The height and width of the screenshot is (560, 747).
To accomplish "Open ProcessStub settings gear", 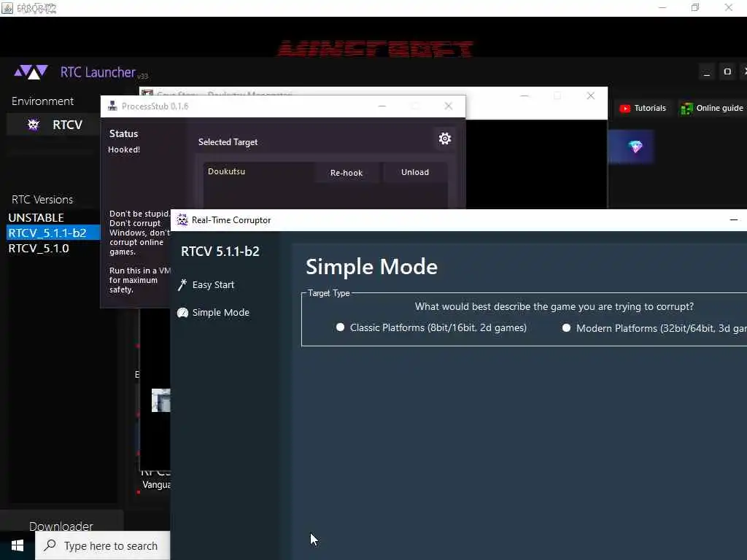I will 444,139.
